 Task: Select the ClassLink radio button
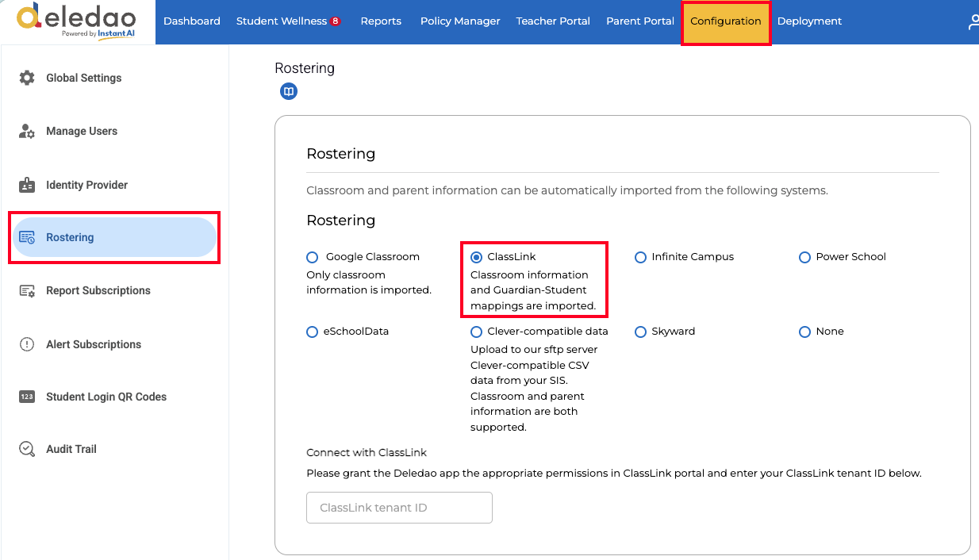(476, 257)
